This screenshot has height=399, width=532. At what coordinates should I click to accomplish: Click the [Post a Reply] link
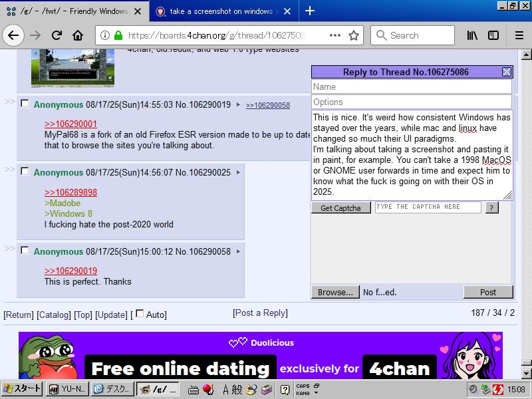[260, 313]
